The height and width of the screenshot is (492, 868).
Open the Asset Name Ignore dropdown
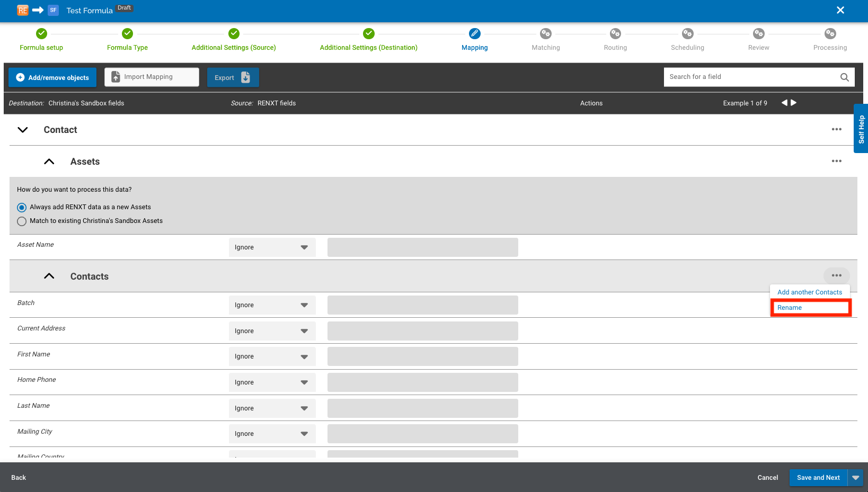272,247
